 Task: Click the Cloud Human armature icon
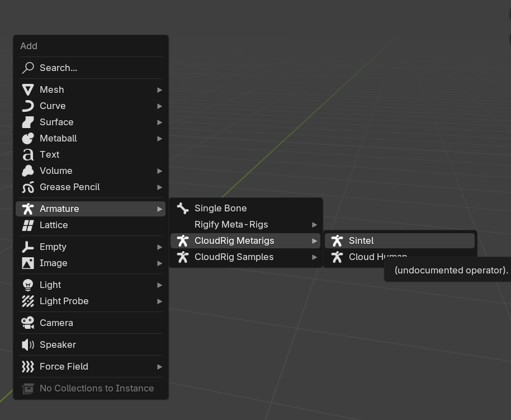coord(337,257)
